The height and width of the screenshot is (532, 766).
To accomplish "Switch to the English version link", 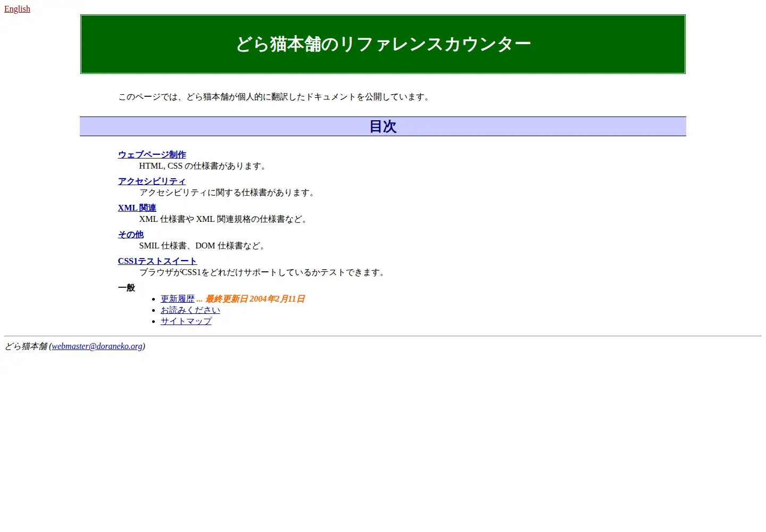I will point(17,9).
